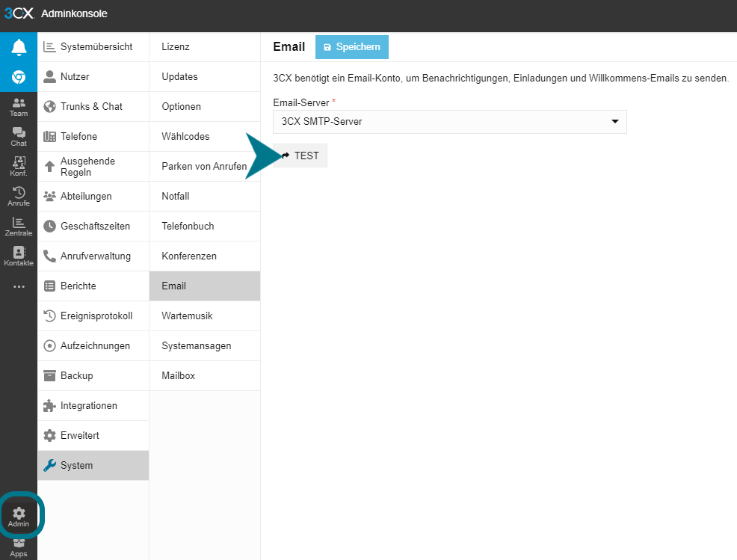The height and width of the screenshot is (560, 737).
Task: Open the Chat icon in sidebar
Action: [x=19, y=137]
